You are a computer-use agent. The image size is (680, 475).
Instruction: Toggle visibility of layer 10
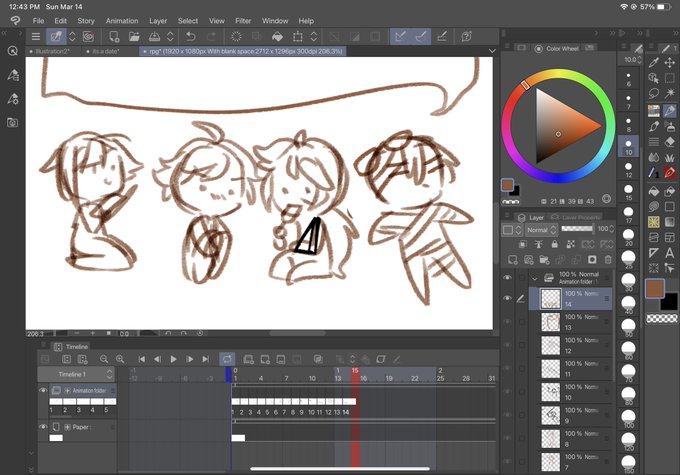[507, 392]
